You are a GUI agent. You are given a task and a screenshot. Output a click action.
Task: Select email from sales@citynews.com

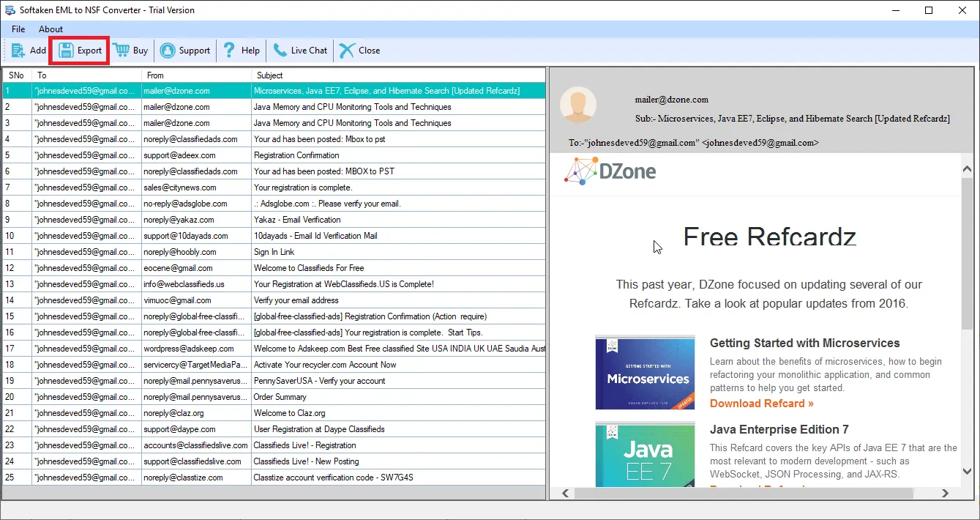point(274,187)
